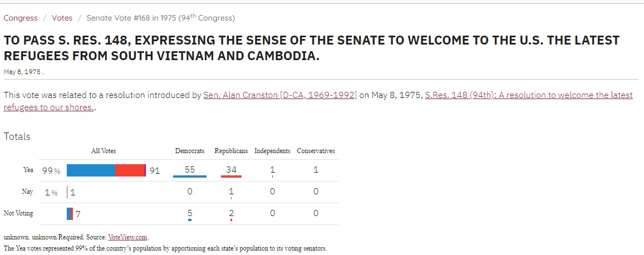Click the 55 Democrats Yea count
This screenshot has width=644, height=255.
(x=190, y=170)
